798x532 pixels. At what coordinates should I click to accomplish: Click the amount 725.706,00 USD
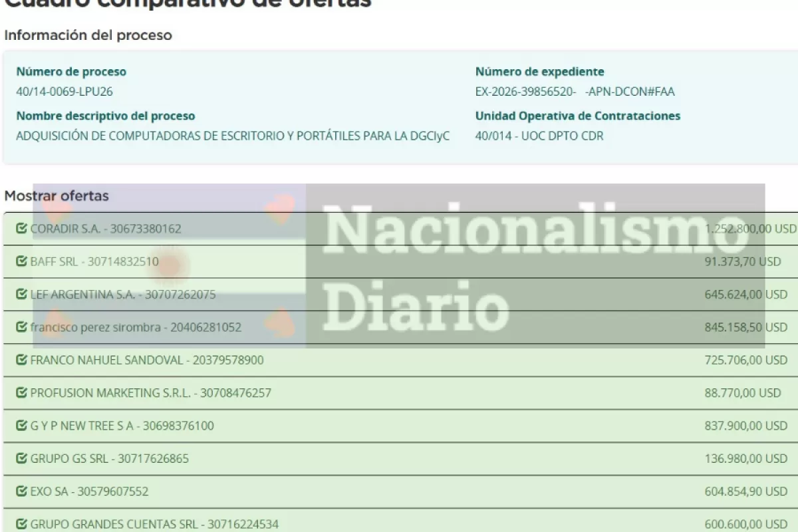(746, 360)
